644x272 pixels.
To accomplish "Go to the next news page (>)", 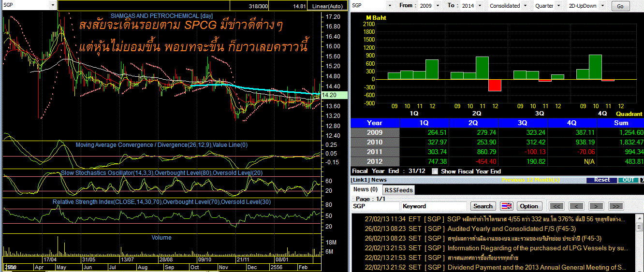I will point(596,206).
